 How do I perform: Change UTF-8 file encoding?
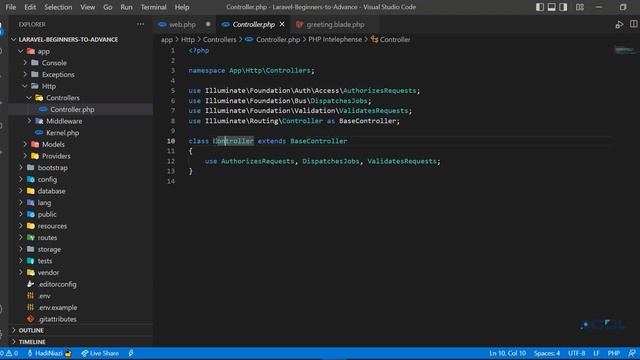(577, 353)
